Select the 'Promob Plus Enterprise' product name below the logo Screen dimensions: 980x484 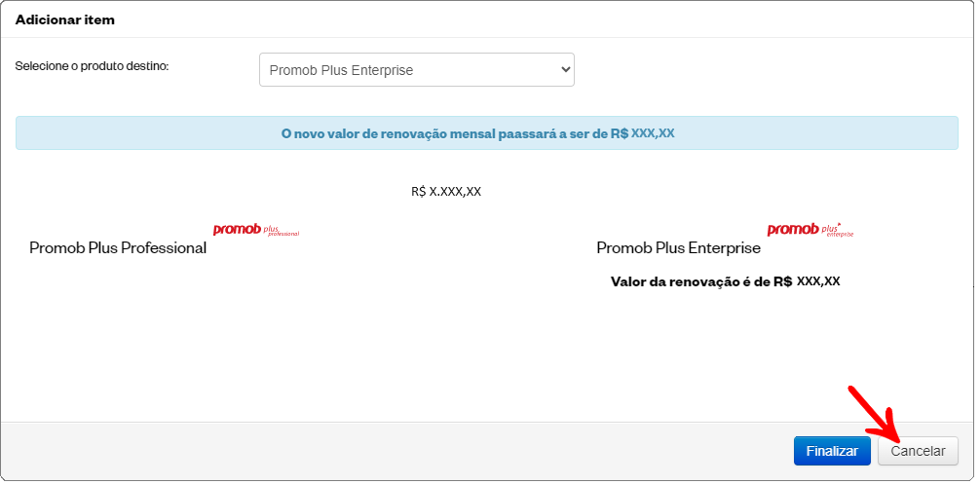point(679,248)
